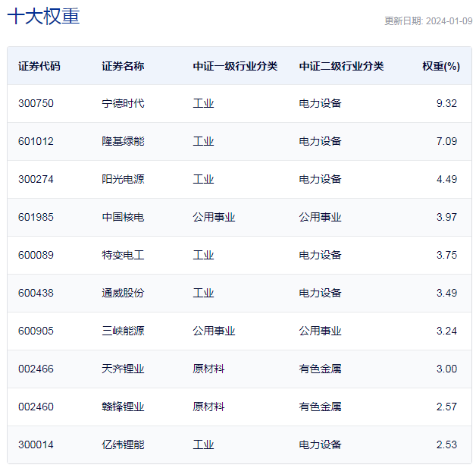Screen dimensions: 476x468
Task: Click the 9.32 weight value
Action: coord(446,103)
